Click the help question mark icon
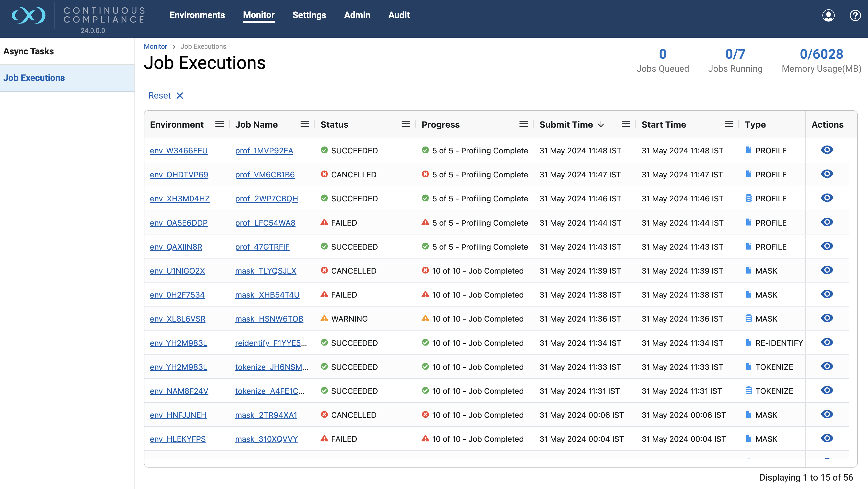Screen dimensions: 868x489 coord(855,16)
